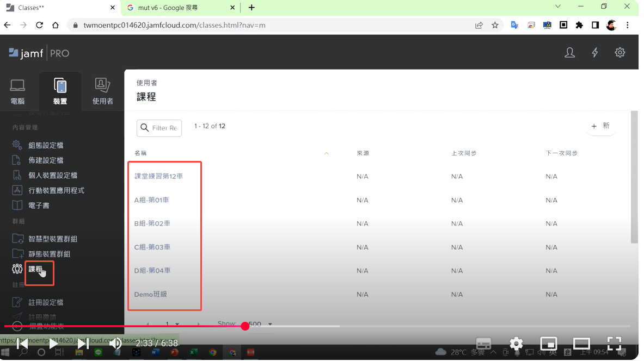This screenshot has width=644, height=361.
Task: Open Word from the taskbar
Action: point(155,352)
